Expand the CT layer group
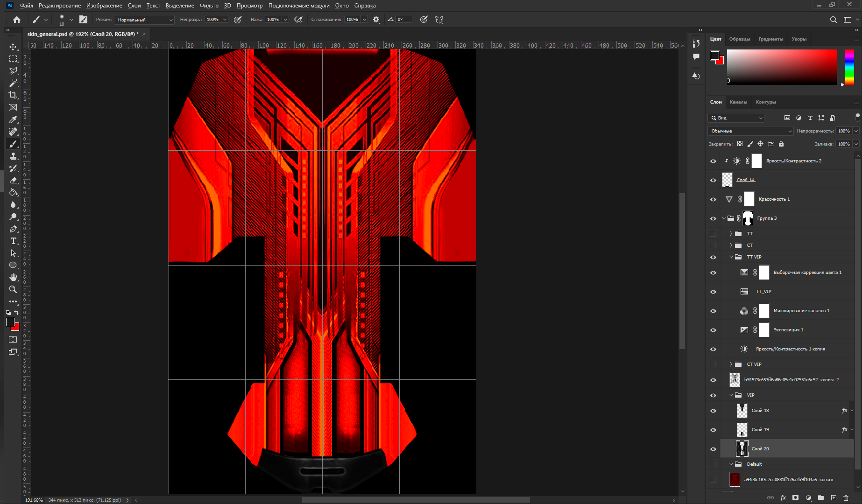Screen dimensions: 862x504 (731, 245)
